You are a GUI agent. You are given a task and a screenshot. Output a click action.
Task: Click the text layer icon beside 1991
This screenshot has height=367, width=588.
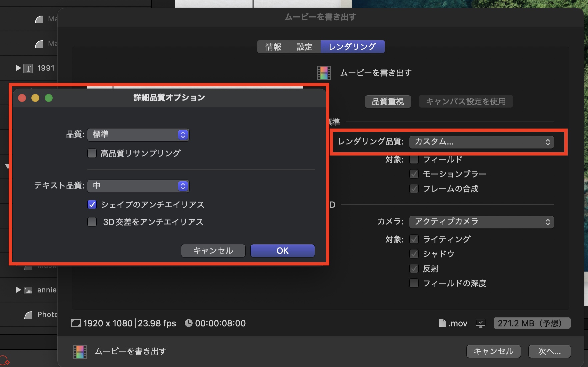28,69
